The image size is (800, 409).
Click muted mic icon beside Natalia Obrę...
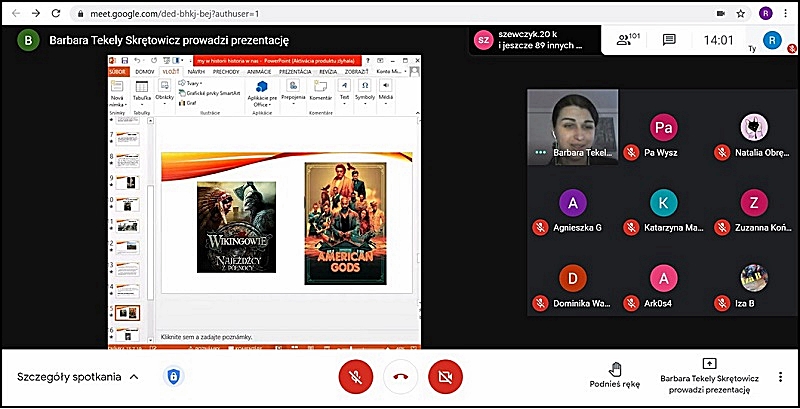point(721,152)
